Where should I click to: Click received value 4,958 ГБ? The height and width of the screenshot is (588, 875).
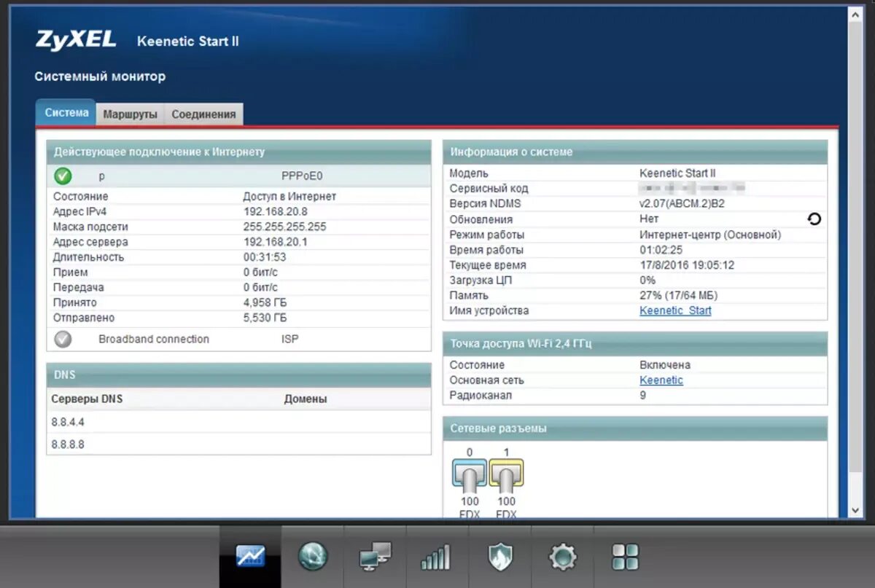pos(265,302)
